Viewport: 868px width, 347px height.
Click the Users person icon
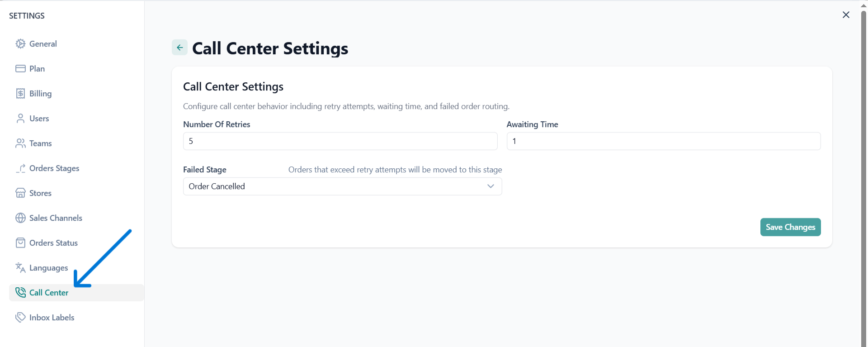[x=20, y=119]
